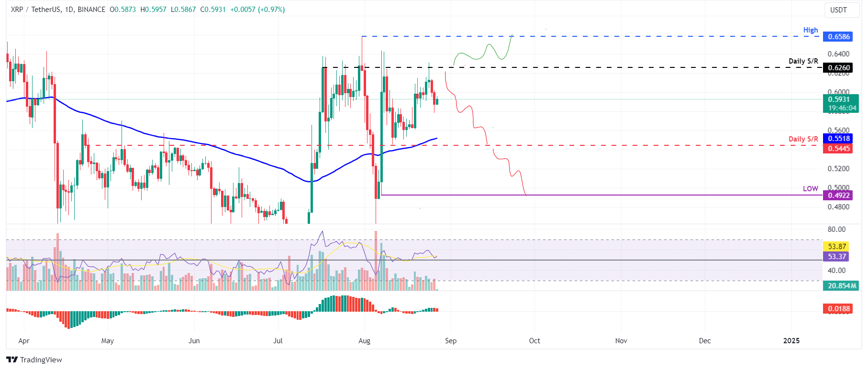868x370 pixels.
Task: Select the blue High price label 0.6586
Action: pos(837,37)
